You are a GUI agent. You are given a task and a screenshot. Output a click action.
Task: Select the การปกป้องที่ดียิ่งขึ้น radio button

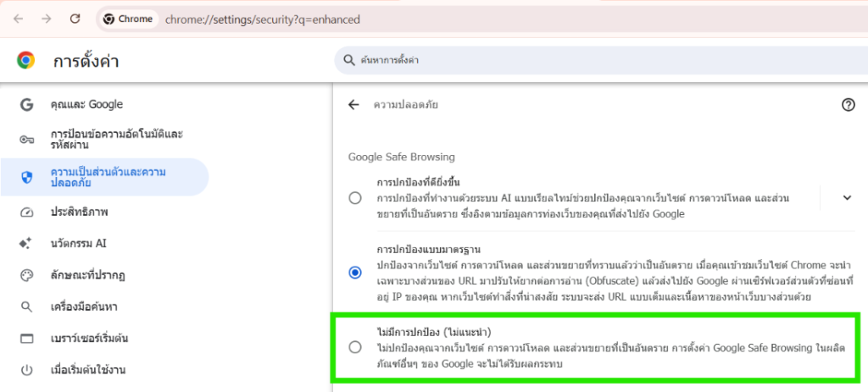coord(355,198)
